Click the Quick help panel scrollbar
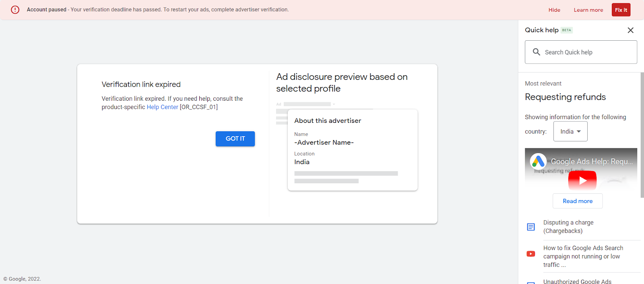 coord(642,135)
